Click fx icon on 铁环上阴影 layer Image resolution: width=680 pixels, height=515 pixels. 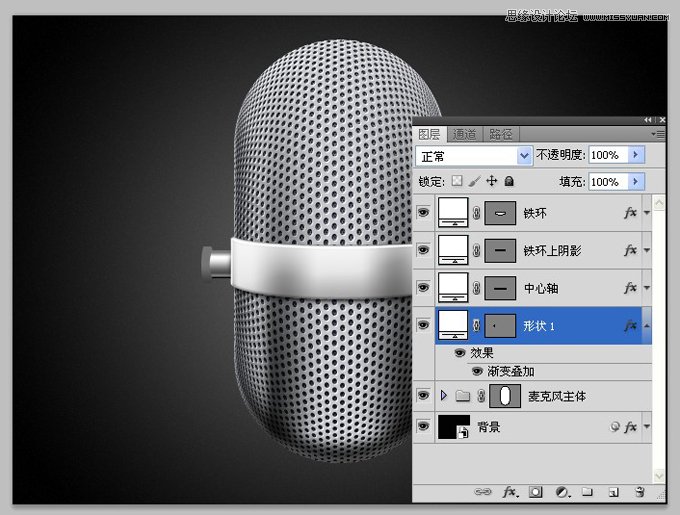click(631, 250)
